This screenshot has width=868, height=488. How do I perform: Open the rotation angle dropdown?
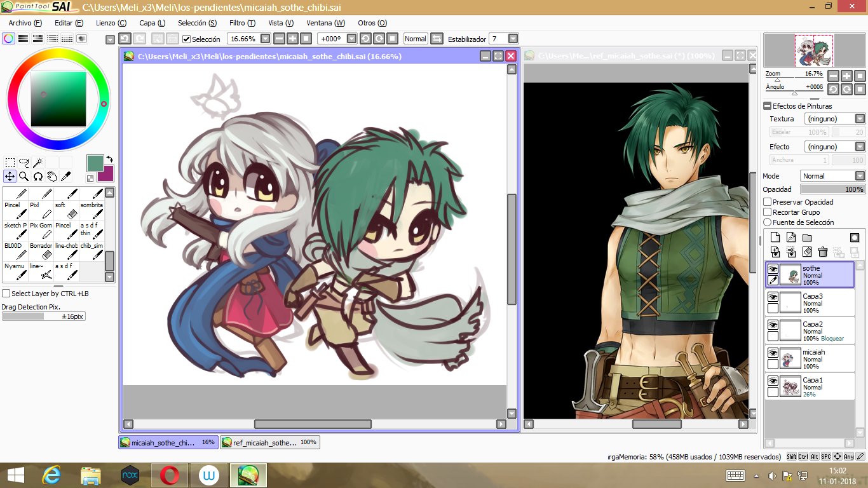tap(351, 39)
